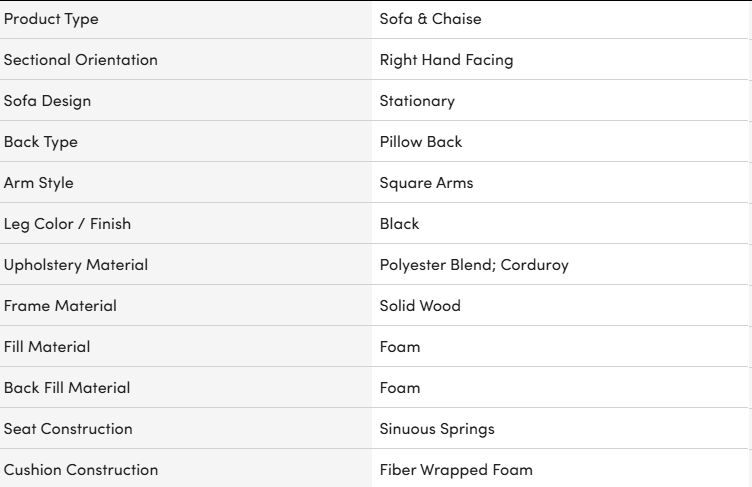
Task: Click the Back Type label
Action: pos(40,143)
